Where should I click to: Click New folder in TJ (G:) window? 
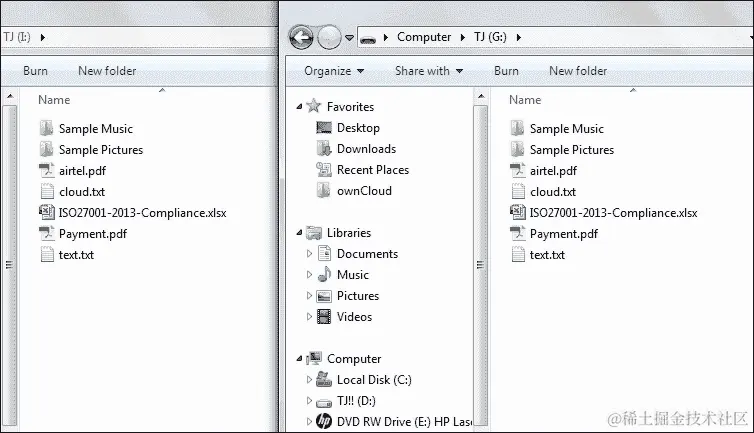point(578,71)
